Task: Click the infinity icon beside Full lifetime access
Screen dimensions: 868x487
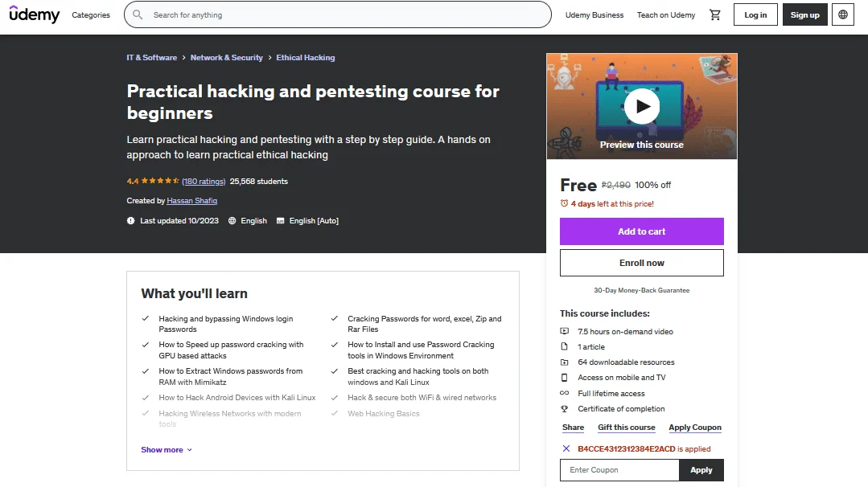Action: coord(564,393)
